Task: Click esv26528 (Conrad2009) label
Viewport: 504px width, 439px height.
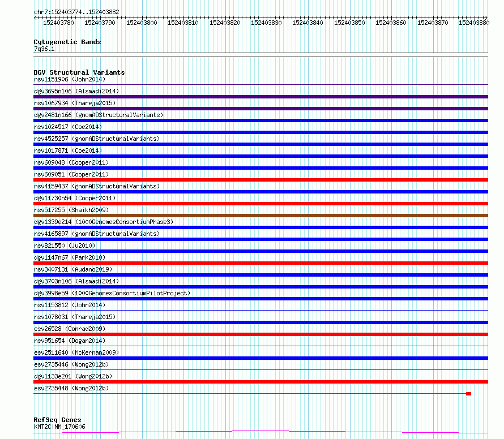Action: [70, 329]
